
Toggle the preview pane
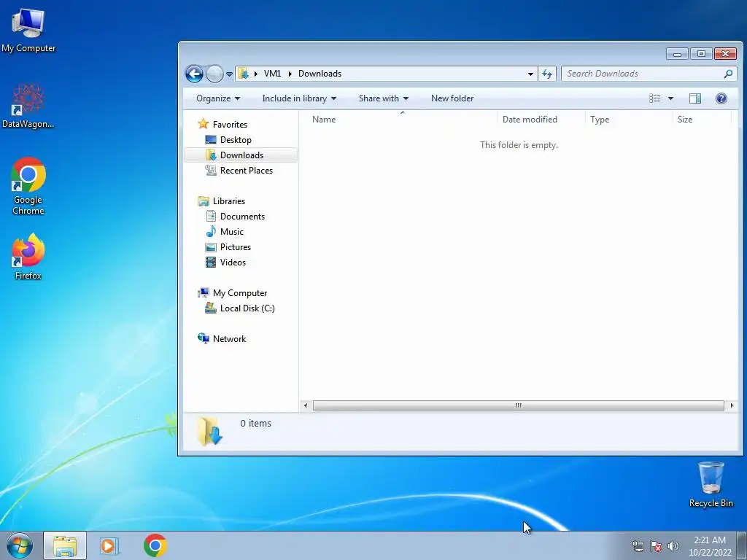[x=695, y=98]
